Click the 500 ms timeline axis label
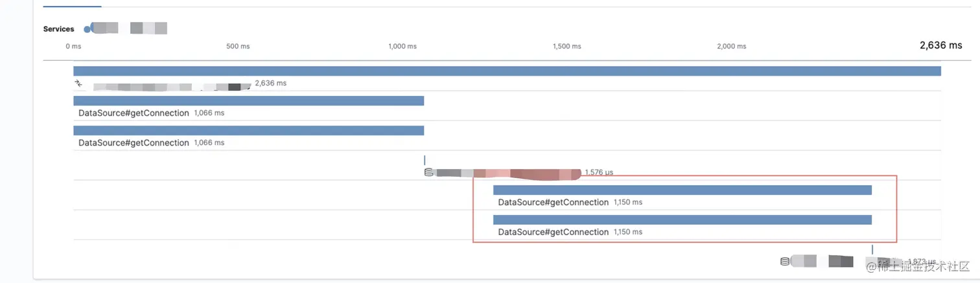The height and width of the screenshot is (283, 980). point(238,47)
